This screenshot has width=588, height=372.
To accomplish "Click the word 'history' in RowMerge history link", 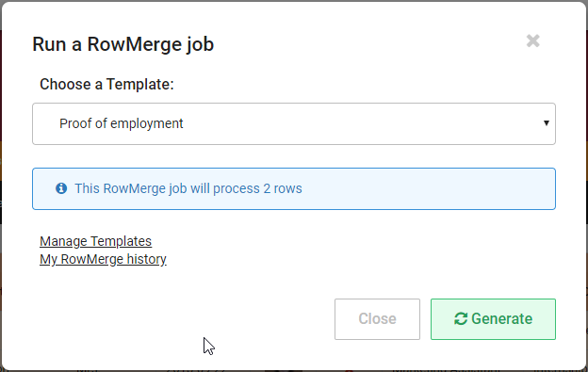I will pos(147,259).
